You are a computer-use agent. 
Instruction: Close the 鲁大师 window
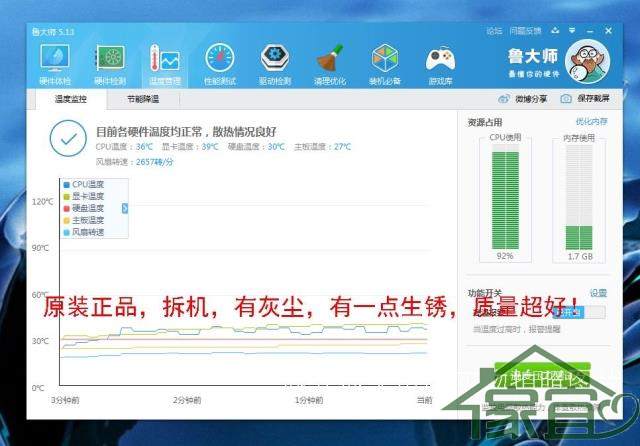click(x=609, y=31)
